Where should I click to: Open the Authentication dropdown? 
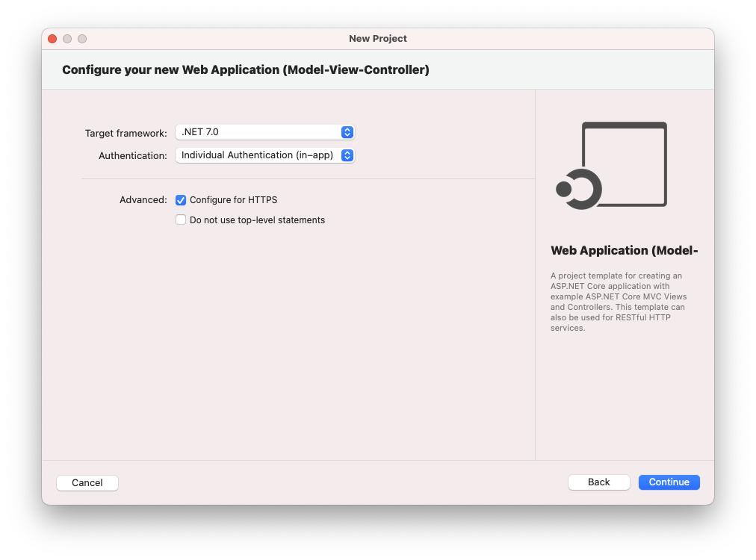(264, 155)
